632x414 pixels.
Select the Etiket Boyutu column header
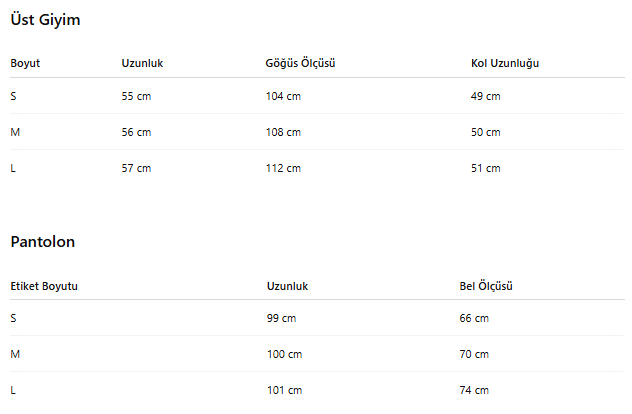(44, 286)
